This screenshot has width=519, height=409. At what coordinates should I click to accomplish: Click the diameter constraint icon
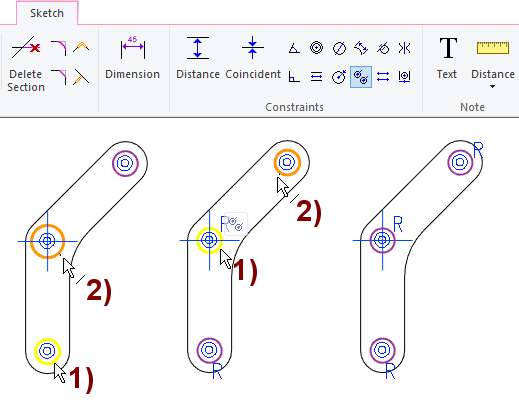point(339,48)
